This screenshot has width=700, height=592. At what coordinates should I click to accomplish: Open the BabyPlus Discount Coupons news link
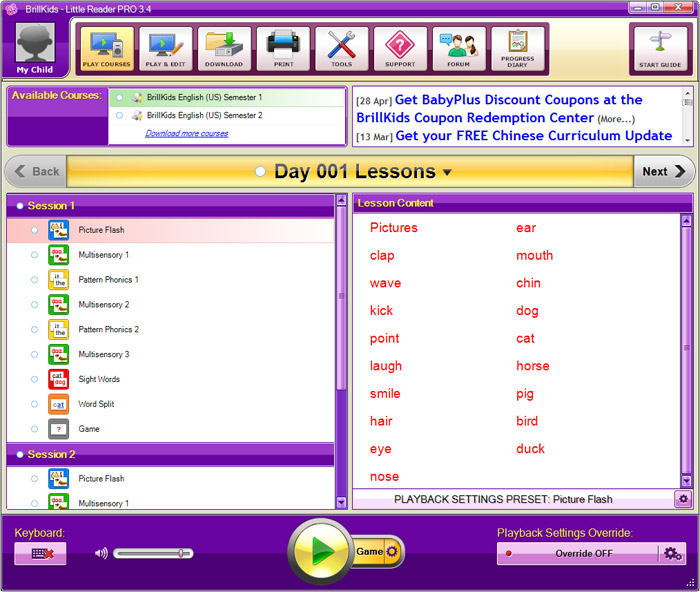[x=499, y=108]
